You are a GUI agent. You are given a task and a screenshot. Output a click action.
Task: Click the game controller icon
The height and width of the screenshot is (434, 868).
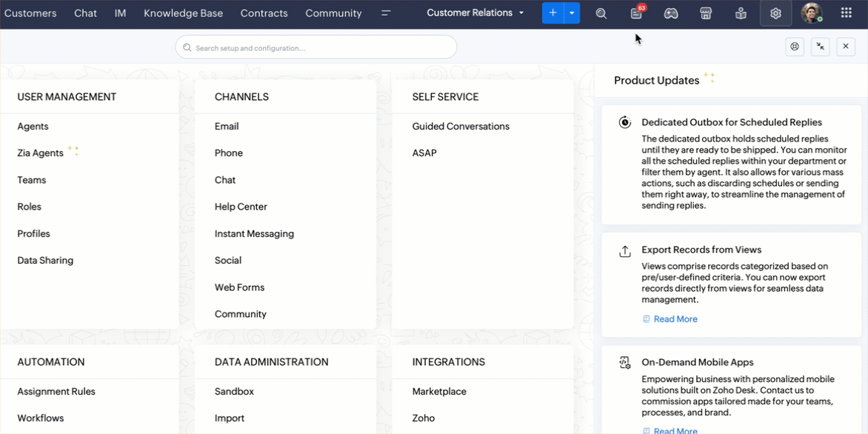point(671,13)
